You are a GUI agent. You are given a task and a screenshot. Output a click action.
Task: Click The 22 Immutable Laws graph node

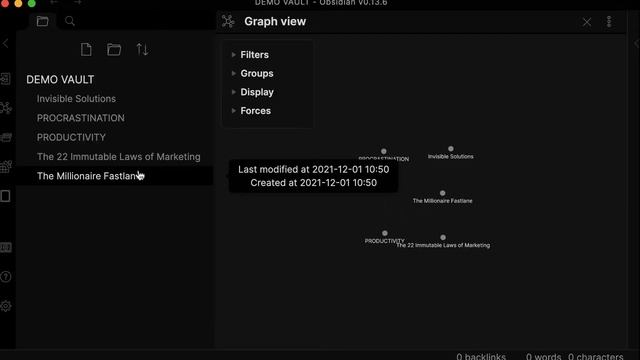[443, 238]
